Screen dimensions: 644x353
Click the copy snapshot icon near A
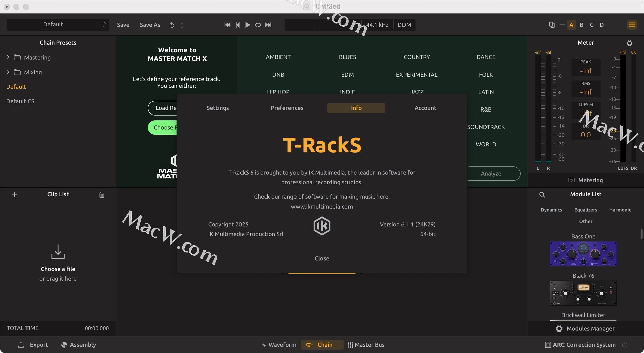pyautogui.click(x=552, y=25)
